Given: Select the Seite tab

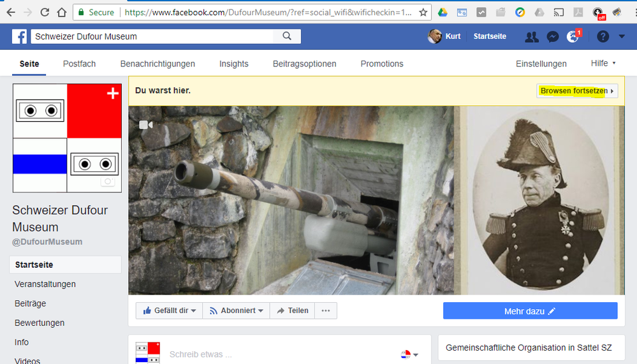Looking at the screenshot, I should (29, 64).
